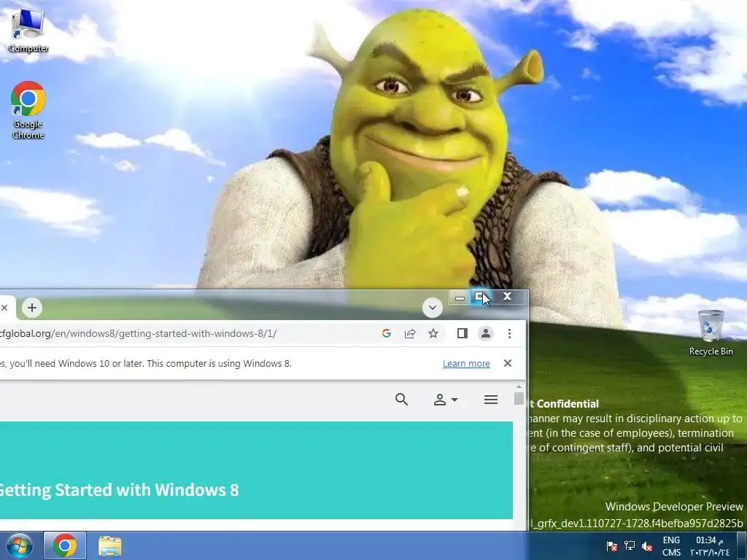Open the Windows Start orb

[x=20, y=545]
